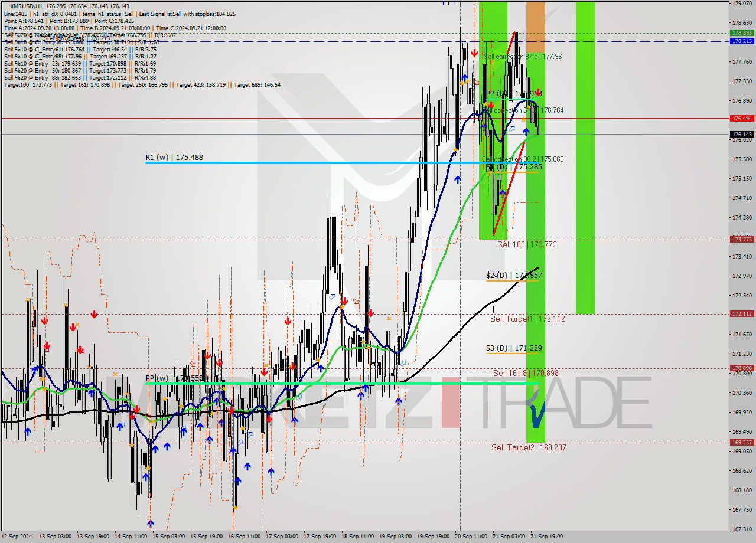Click the 'S3 (D) | 171.229' label

click(514, 349)
